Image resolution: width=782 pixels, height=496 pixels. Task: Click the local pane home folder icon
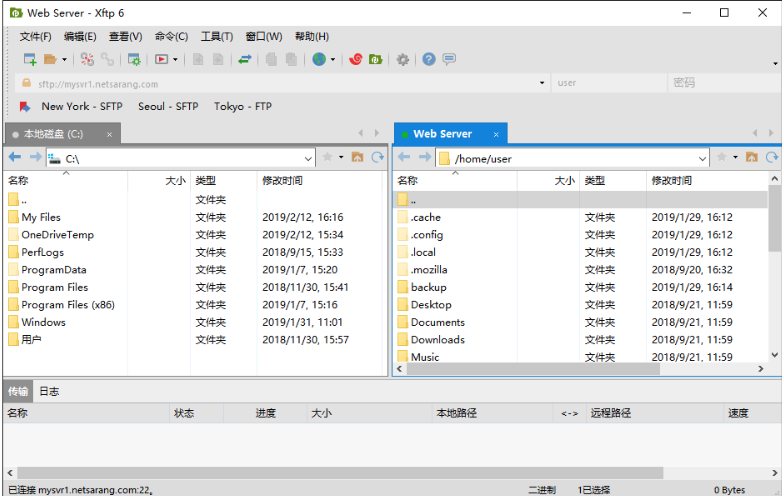point(358,158)
